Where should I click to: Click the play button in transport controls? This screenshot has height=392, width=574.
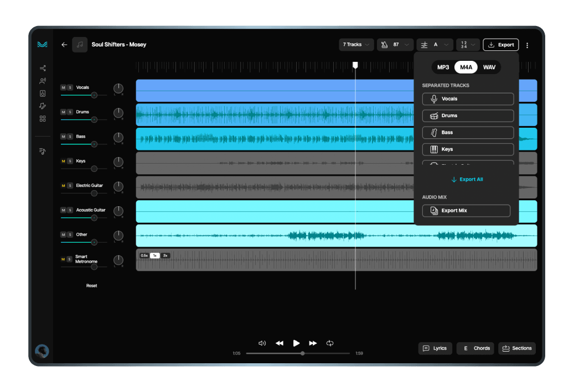click(x=296, y=343)
